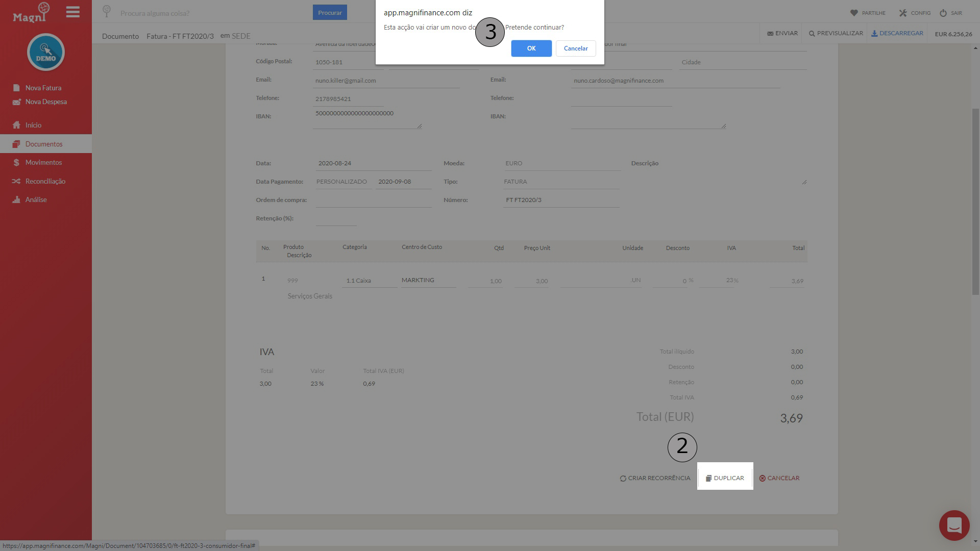Screen dimensions: 980x551
Task: Click the Telefone 2178985421 field
Action: coord(348,99)
